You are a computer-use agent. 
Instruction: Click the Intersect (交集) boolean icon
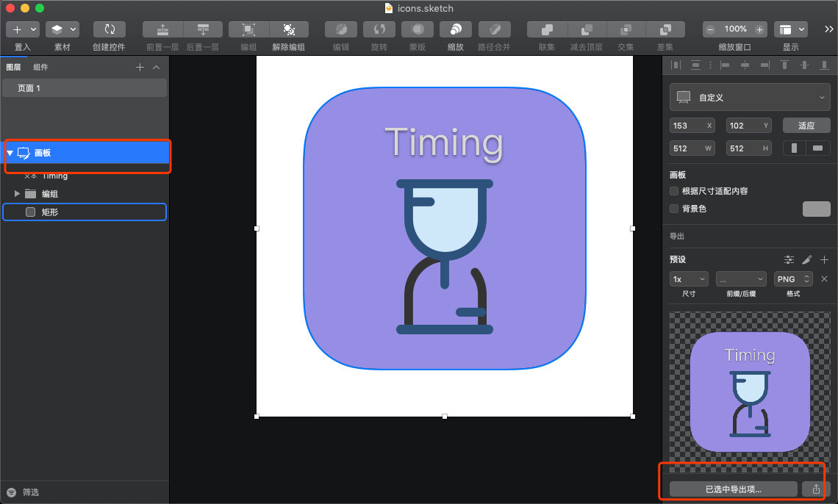(626, 29)
